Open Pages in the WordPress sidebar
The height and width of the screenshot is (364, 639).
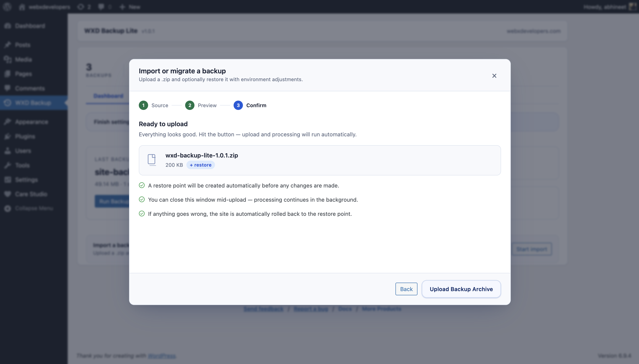point(33,74)
